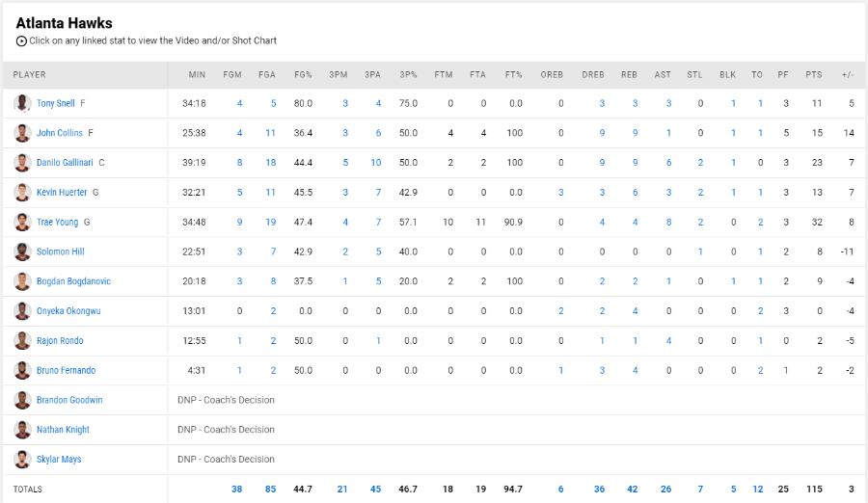View Bruno Fernando's 1 offensive rebound
Viewport: 868px width, 503px height.
point(560,370)
